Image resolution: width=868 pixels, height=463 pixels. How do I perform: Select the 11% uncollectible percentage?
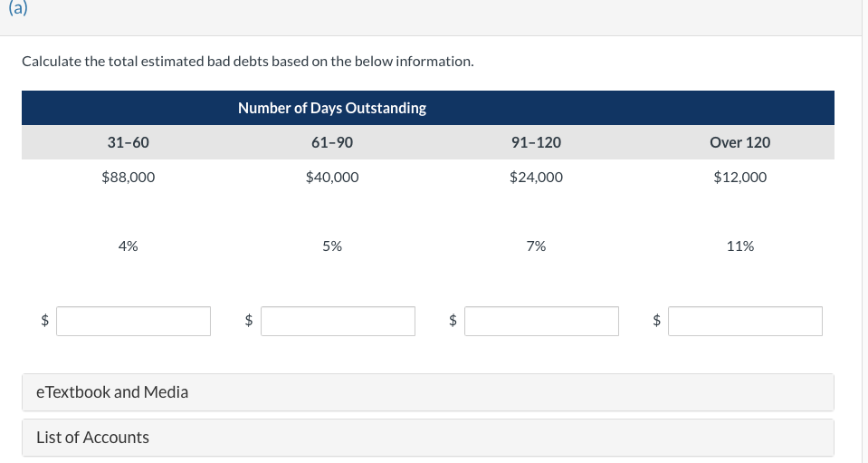tap(740, 246)
